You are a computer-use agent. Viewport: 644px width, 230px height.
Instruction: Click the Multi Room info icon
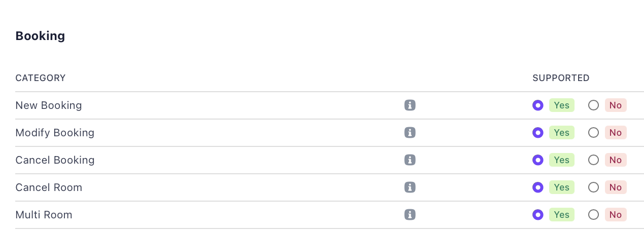[410, 215]
